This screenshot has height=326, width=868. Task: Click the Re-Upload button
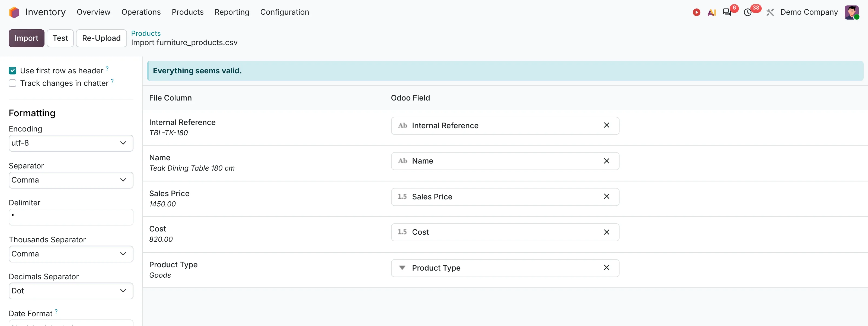[x=101, y=38]
